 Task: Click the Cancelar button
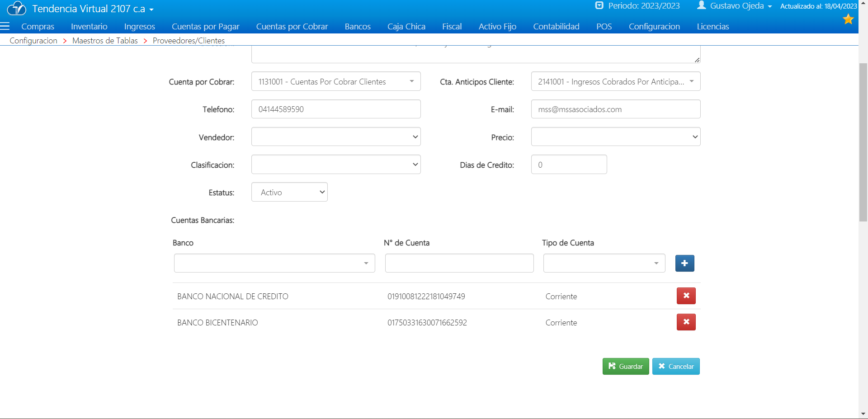[x=676, y=366]
